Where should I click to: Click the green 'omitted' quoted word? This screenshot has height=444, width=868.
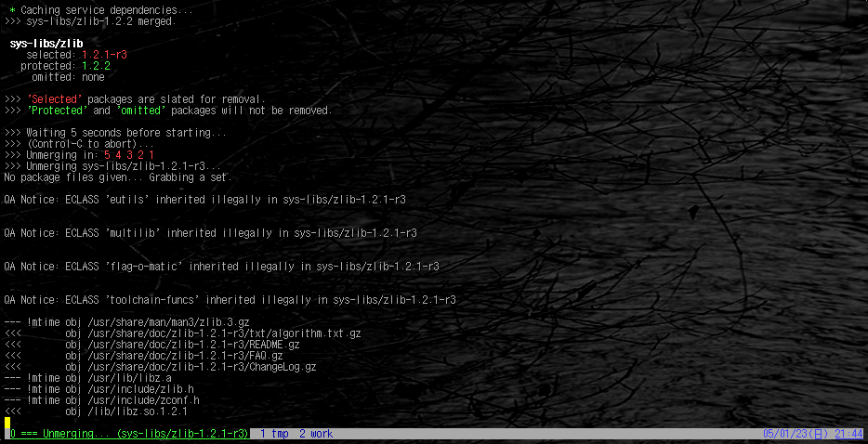click(140, 111)
